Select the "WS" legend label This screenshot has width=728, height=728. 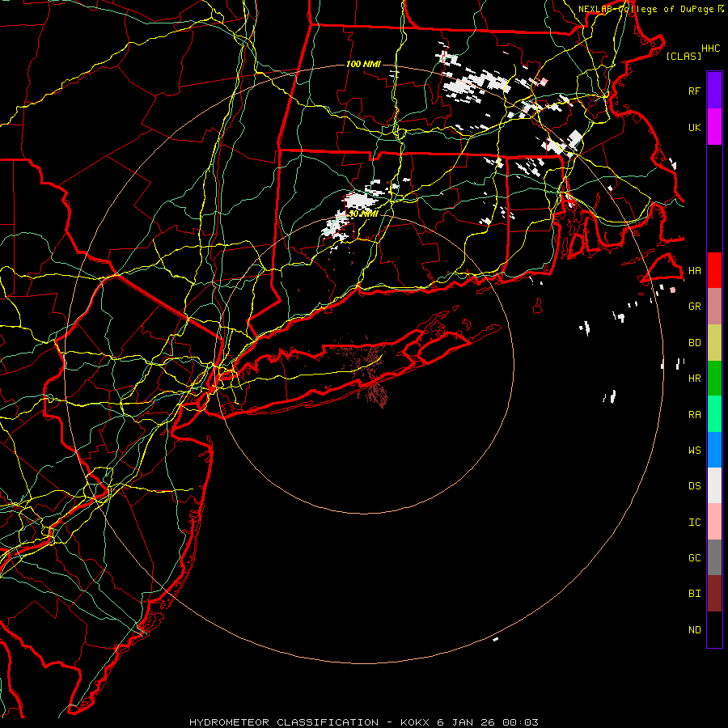coord(694,450)
